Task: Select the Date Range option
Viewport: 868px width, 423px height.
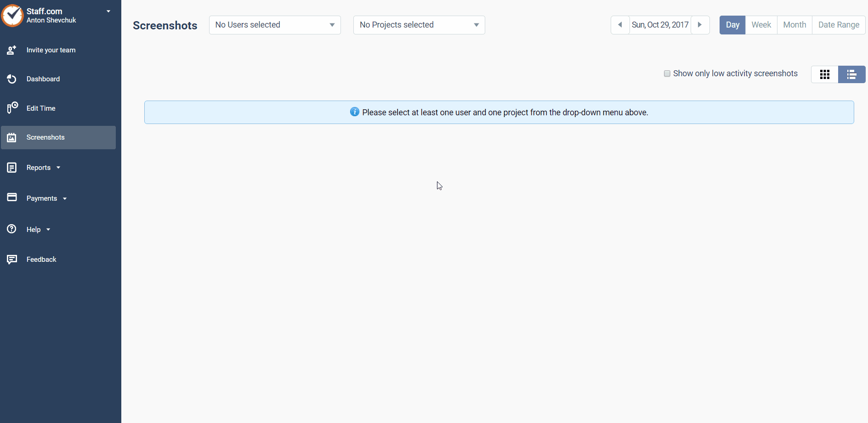Action: [x=838, y=25]
